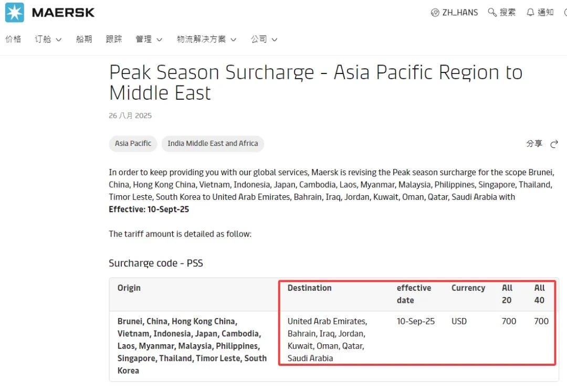This screenshot has width=567, height=392.
Task: Click the Destination column header in table
Action: click(x=309, y=288)
